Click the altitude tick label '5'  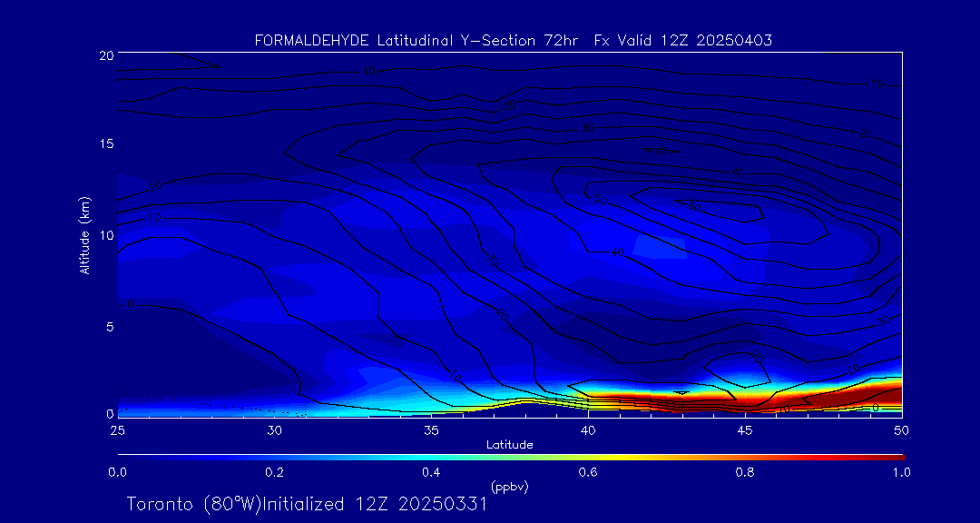click(109, 327)
